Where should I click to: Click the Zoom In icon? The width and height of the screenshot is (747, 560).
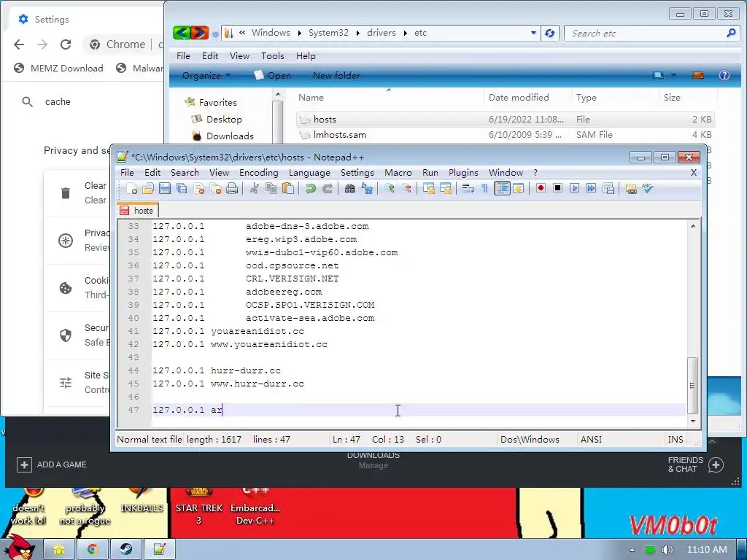tap(390, 189)
